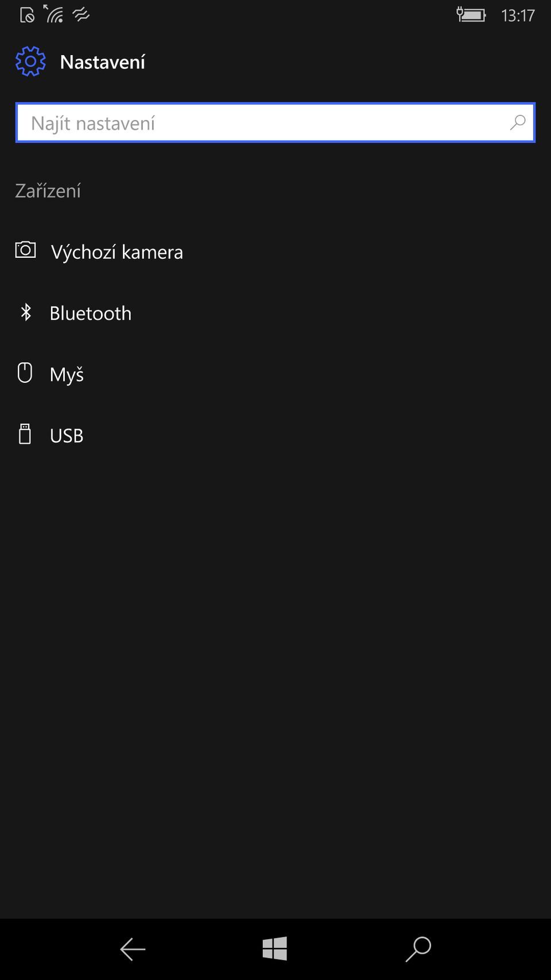Click the mouse icon next to Myš
Image resolution: width=551 pixels, height=980 pixels.
25,373
